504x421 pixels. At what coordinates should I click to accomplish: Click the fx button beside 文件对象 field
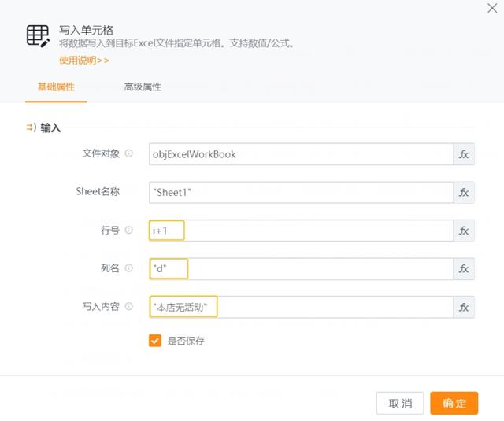(x=464, y=154)
